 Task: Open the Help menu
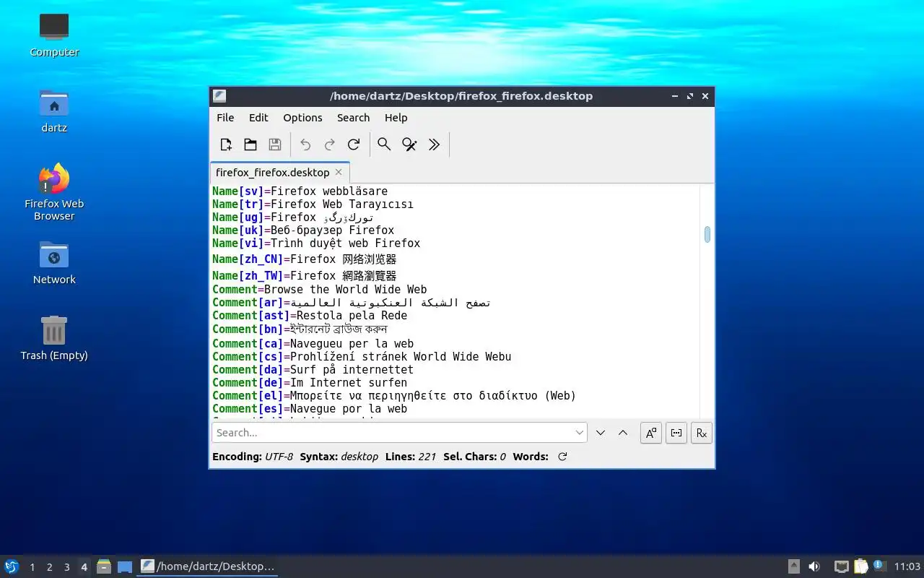tap(396, 118)
